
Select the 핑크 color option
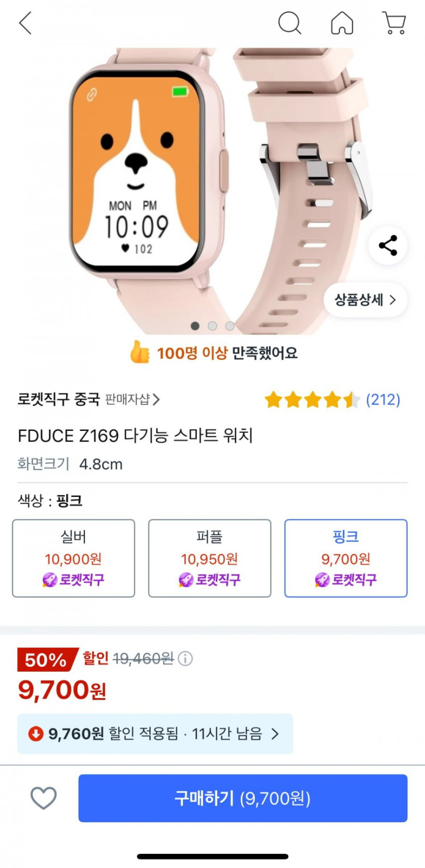pyautogui.click(x=346, y=558)
